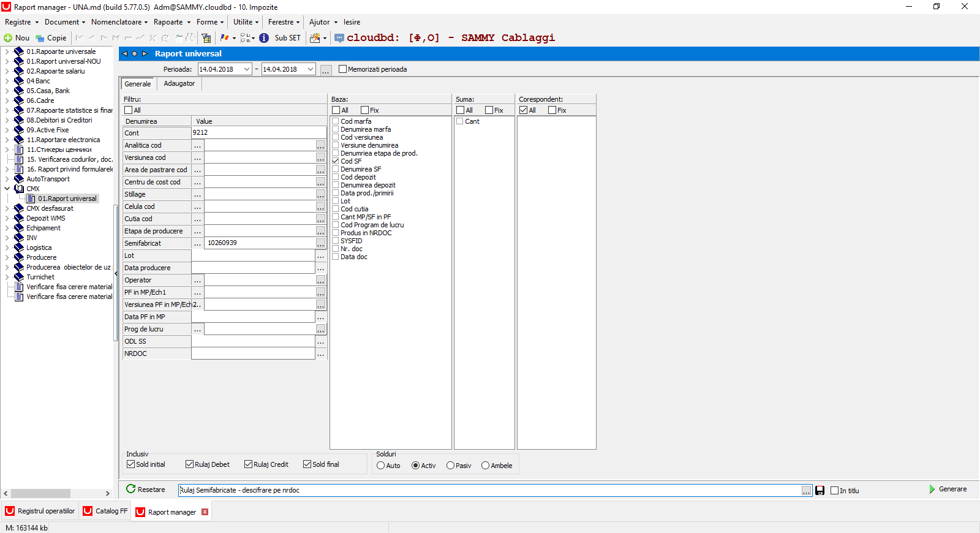The image size is (980, 533).
Task: Open the Ferestre menu
Action: coord(284,22)
